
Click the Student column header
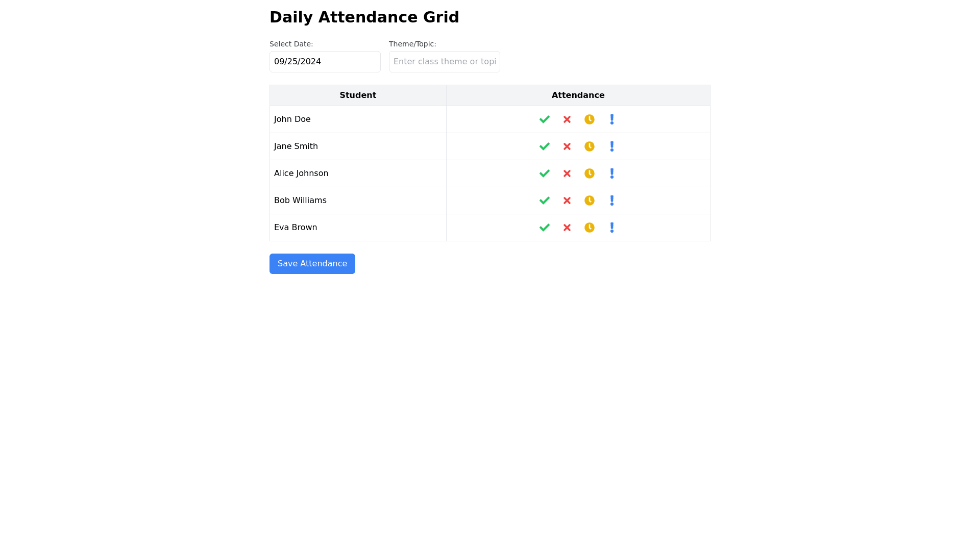[358, 95]
